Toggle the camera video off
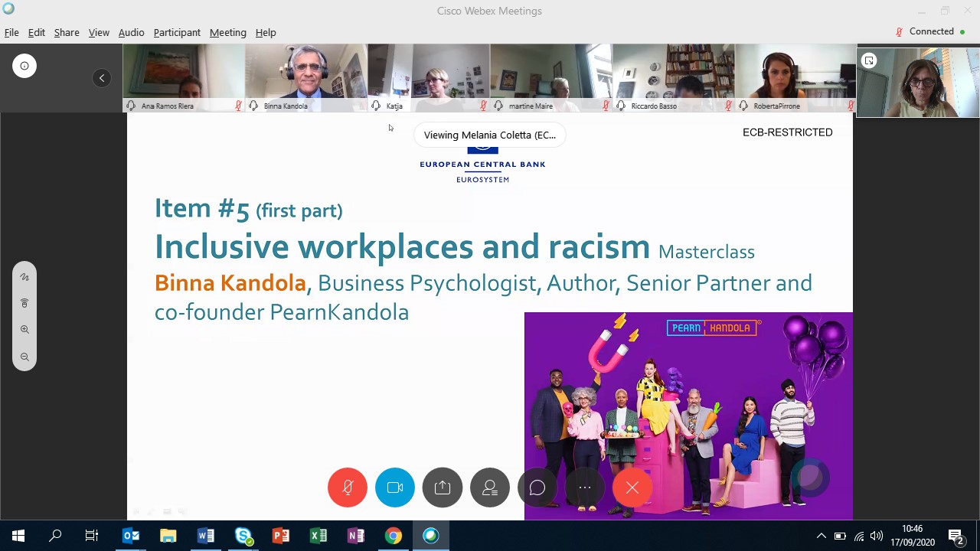This screenshot has height=551, width=980. [395, 487]
